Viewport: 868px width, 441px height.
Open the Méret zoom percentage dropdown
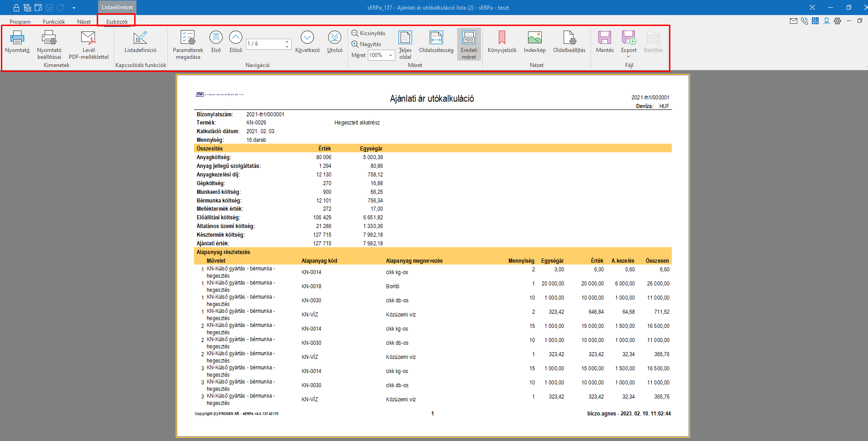point(391,55)
